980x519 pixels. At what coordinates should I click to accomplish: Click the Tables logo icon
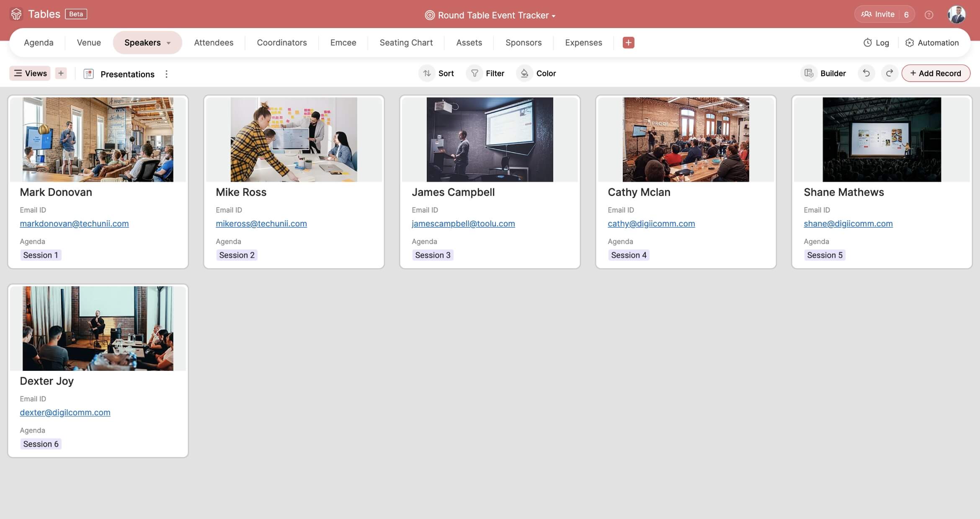pos(16,14)
